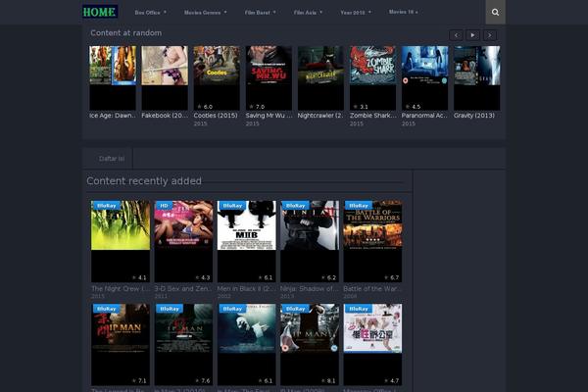Click the 6.7 star rating on Battle of the Warriors

[391, 277]
